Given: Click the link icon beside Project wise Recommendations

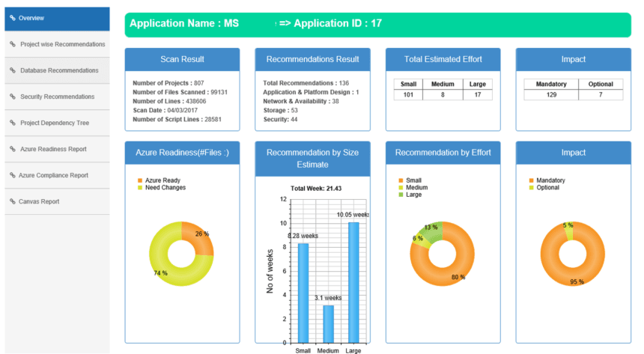Looking at the screenshot, I should pos(13,44).
